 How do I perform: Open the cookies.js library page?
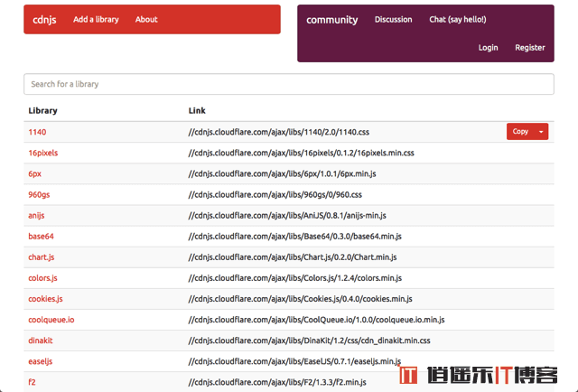(45, 299)
